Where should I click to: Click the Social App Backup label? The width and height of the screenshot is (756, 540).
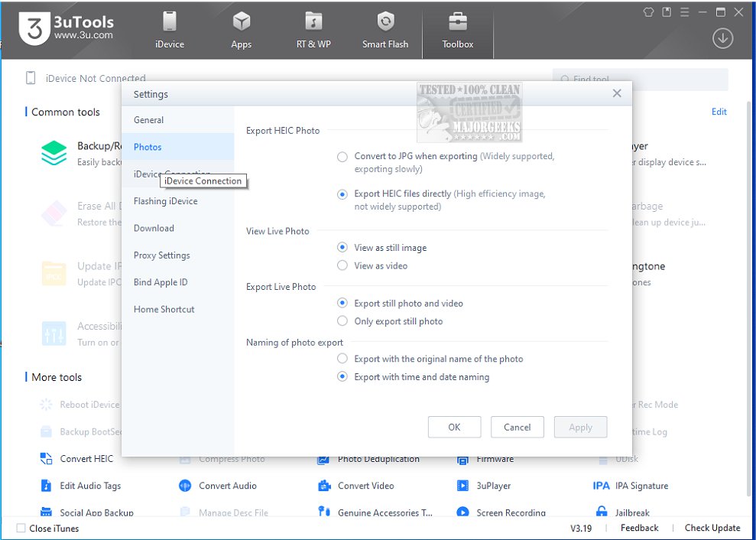[96, 512]
